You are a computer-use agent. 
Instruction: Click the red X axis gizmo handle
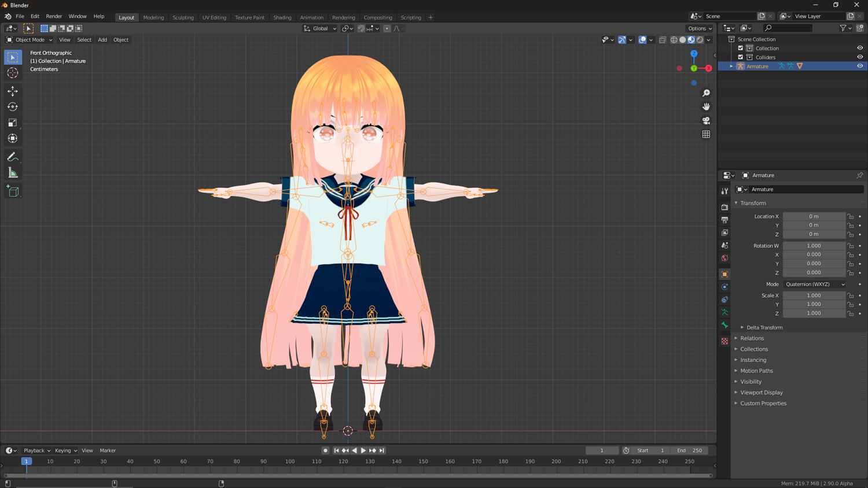[708, 68]
